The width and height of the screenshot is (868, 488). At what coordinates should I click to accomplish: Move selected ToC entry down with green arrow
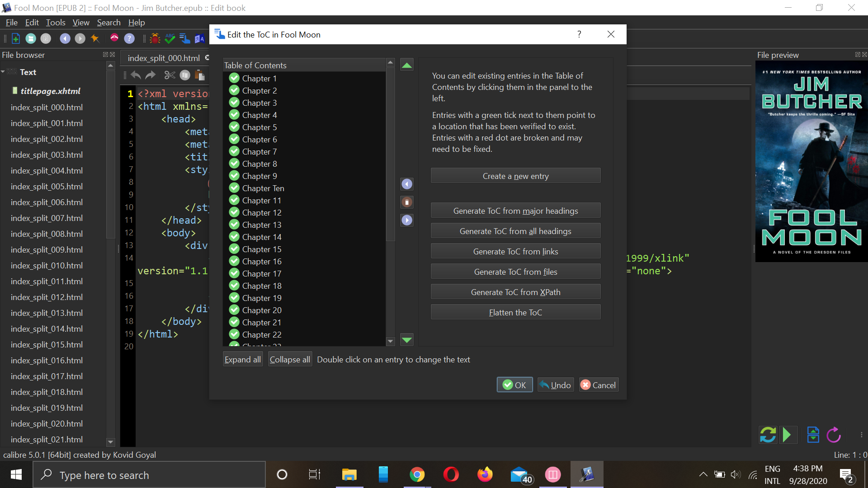(x=406, y=340)
